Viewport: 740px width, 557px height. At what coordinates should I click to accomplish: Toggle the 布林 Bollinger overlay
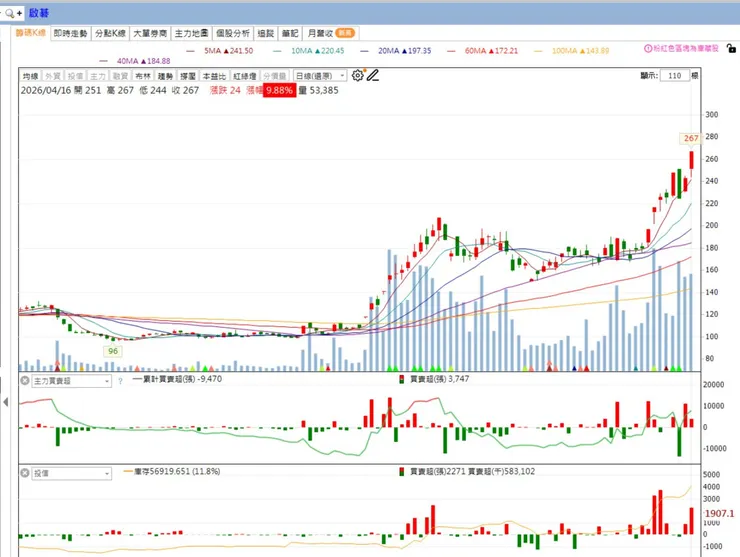click(x=143, y=76)
